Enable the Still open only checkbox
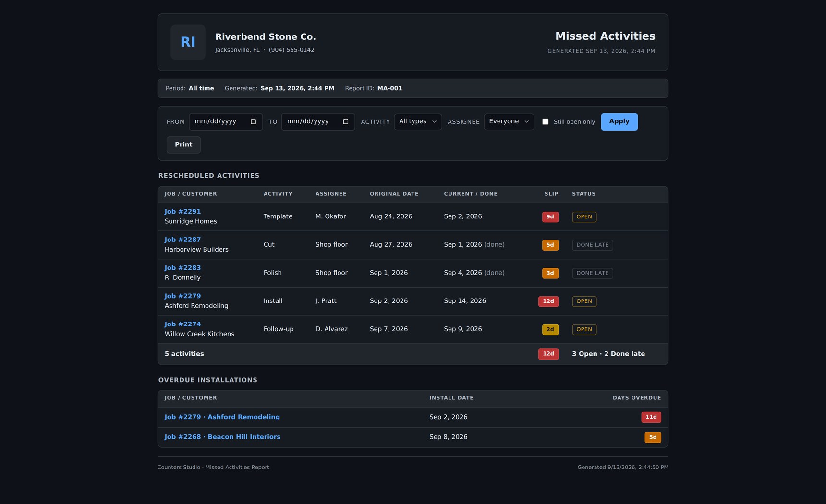This screenshot has height=504, width=826. tap(545, 122)
